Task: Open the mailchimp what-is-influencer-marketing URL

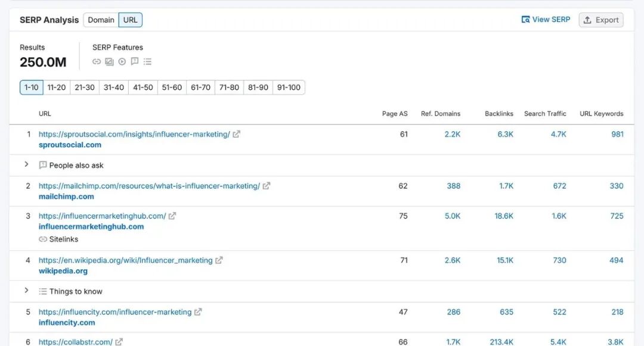Action: pyautogui.click(x=149, y=186)
